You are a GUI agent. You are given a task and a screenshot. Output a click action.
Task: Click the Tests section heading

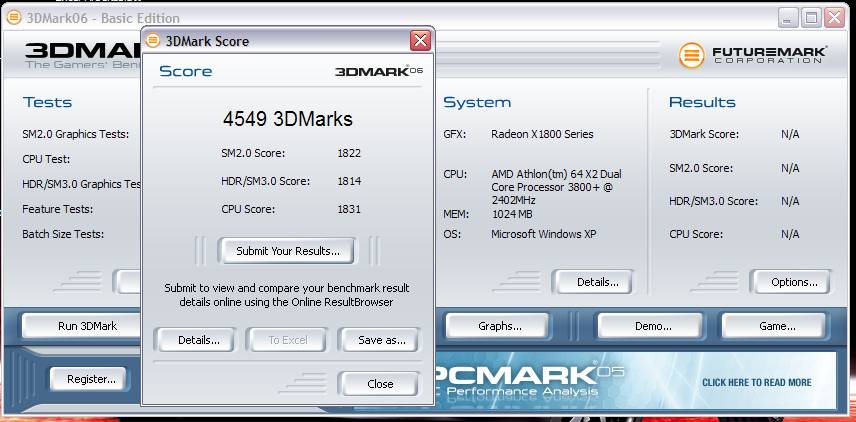click(x=47, y=102)
